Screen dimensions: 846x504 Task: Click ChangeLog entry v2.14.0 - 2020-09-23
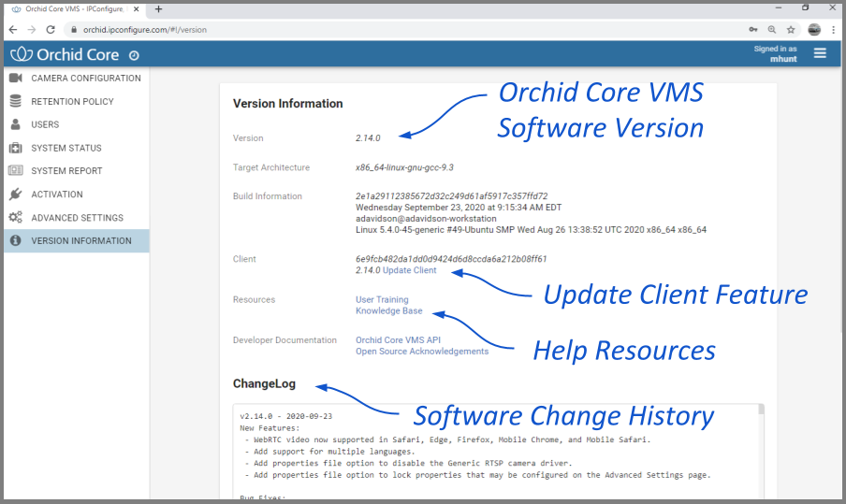coord(286,417)
